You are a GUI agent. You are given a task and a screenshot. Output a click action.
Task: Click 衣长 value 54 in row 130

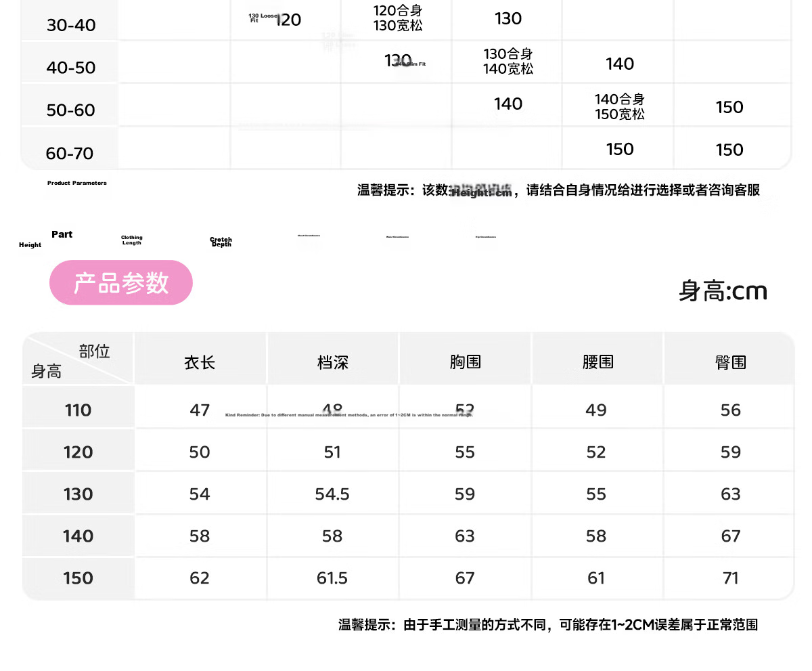[200, 494]
